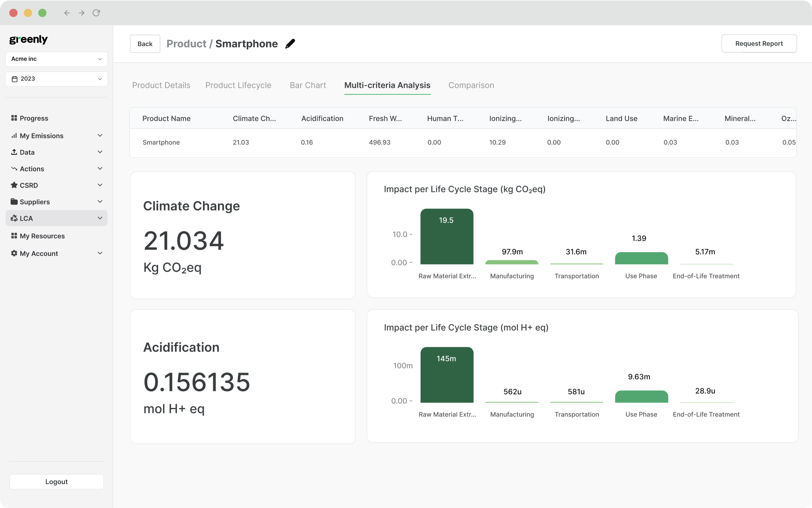Click the browser reload icon
The height and width of the screenshot is (508, 812).
[96, 13]
